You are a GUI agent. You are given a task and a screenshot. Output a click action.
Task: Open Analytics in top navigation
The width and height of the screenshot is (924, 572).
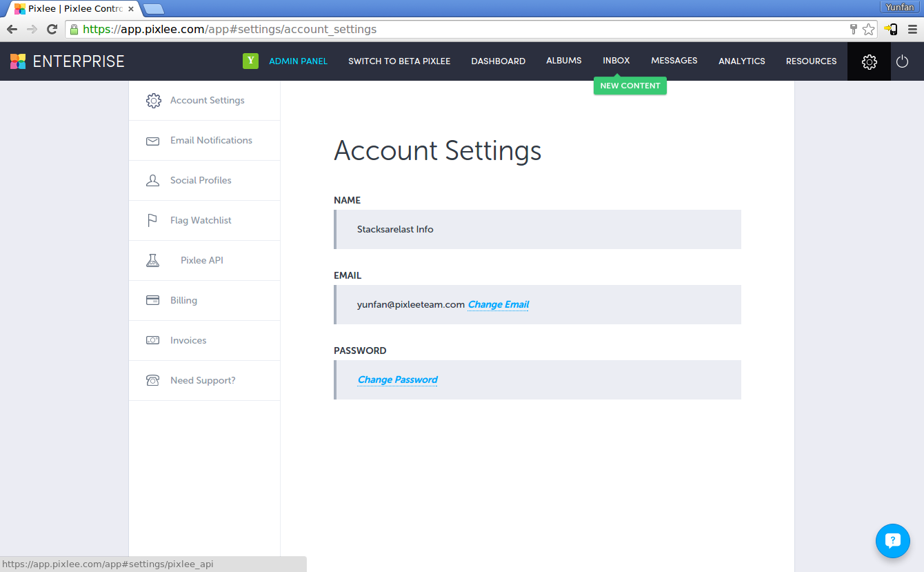tap(742, 61)
